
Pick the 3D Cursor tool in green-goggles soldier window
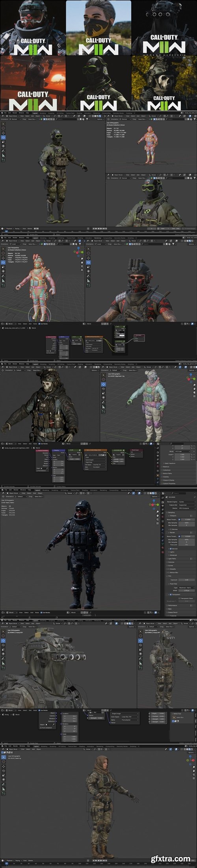(3, 128)
